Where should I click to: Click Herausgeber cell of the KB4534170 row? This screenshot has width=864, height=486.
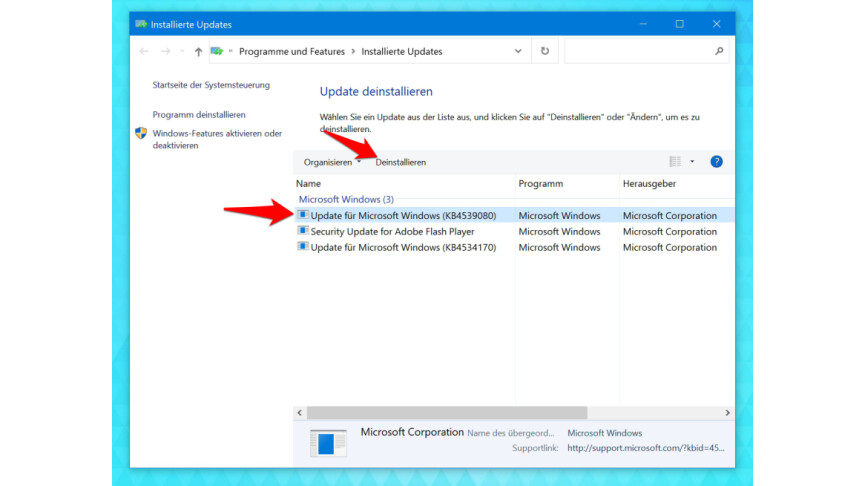(670, 247)
